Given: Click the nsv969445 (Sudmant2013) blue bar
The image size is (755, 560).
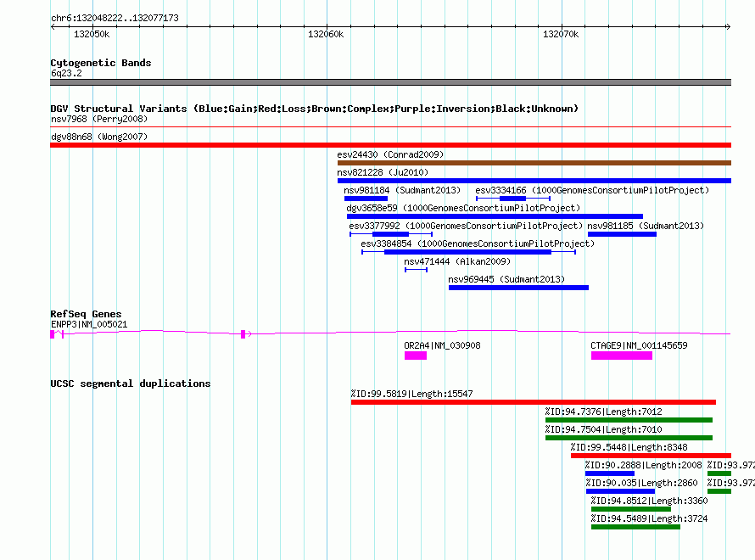Looking at the screenshot, I should [518, 288].
